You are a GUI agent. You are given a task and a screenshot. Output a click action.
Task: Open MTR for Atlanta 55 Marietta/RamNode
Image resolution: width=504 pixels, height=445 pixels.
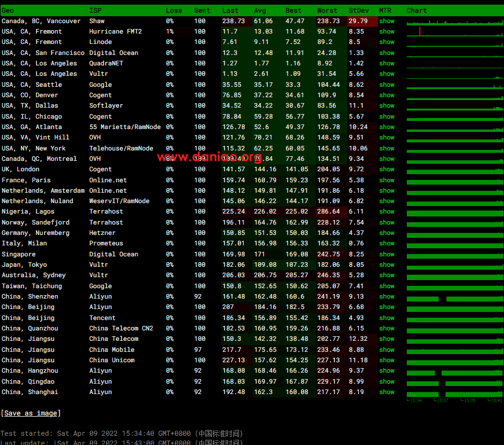point(387,127)
